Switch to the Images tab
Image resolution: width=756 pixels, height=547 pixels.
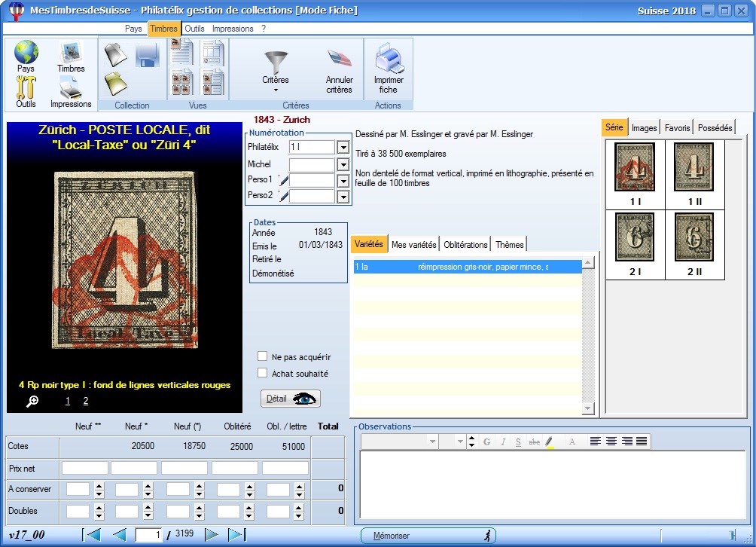(x=644, y=128)
